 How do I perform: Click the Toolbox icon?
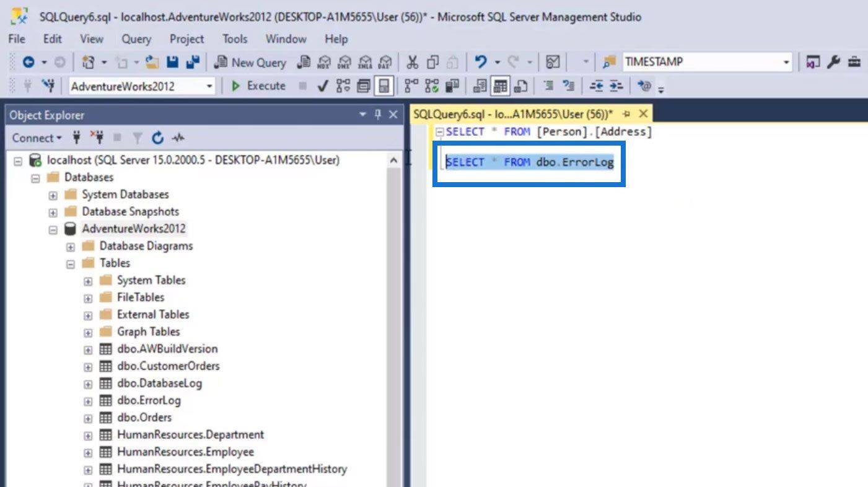click(854, 62)
